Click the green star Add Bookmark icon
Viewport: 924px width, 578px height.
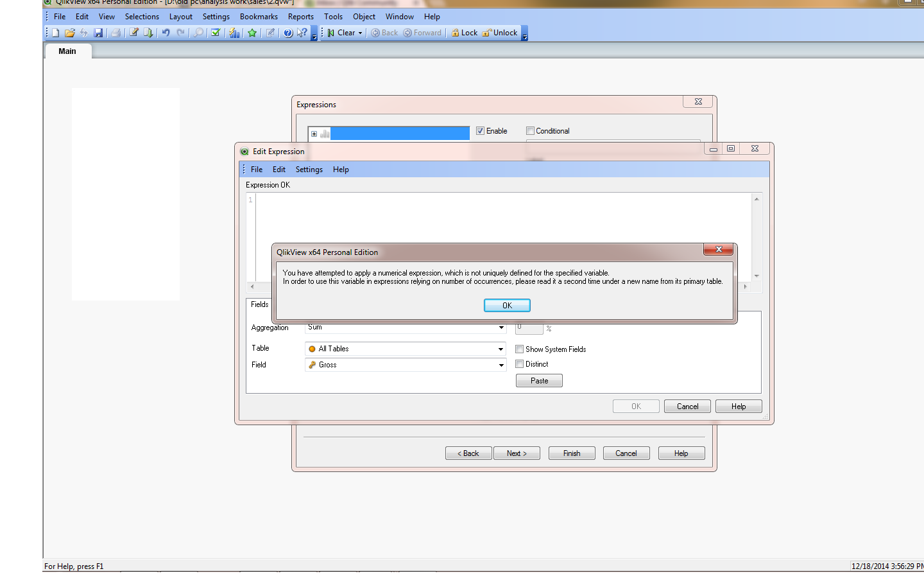pyautogui.click(x=252, y=33)
